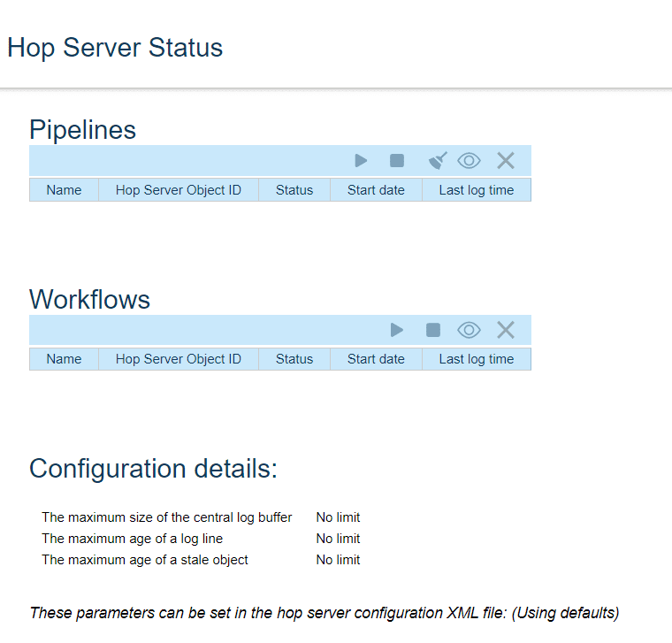Click the pipeline cleanup broom icon
This screenshot has height=643, width=672.
tap(438, 160)
